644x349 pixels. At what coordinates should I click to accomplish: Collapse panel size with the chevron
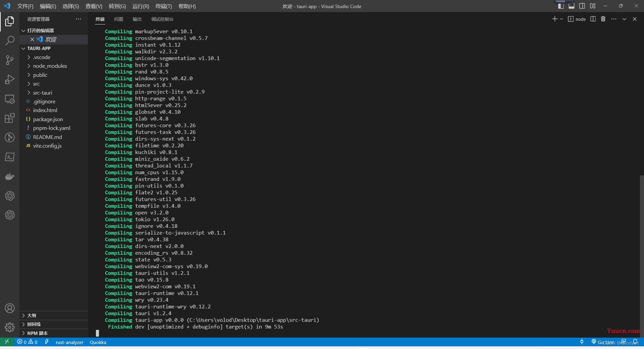coord(624,19)
